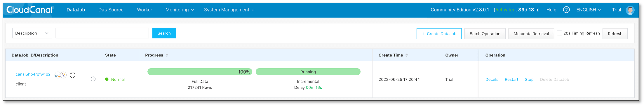Click the Create DataJob button
644x106 pixels.
tap(439, 34)
